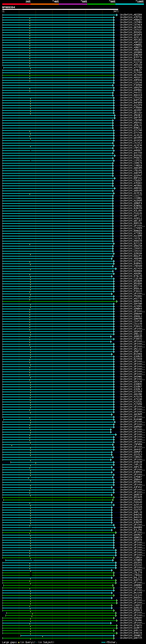Open hit UniRef100_Q4GXN6
This screenshot has height=644, width=146.
(x=131, y=394)
